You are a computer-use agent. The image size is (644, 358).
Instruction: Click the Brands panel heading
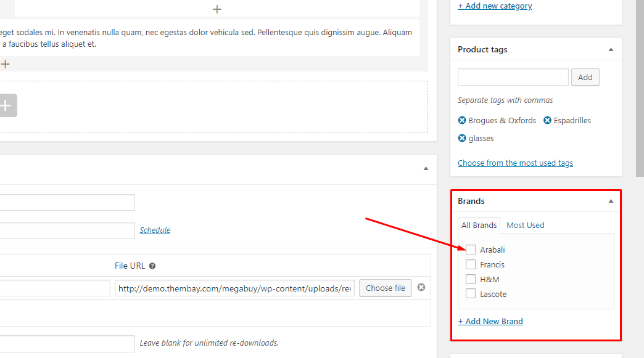pos(471,201)
